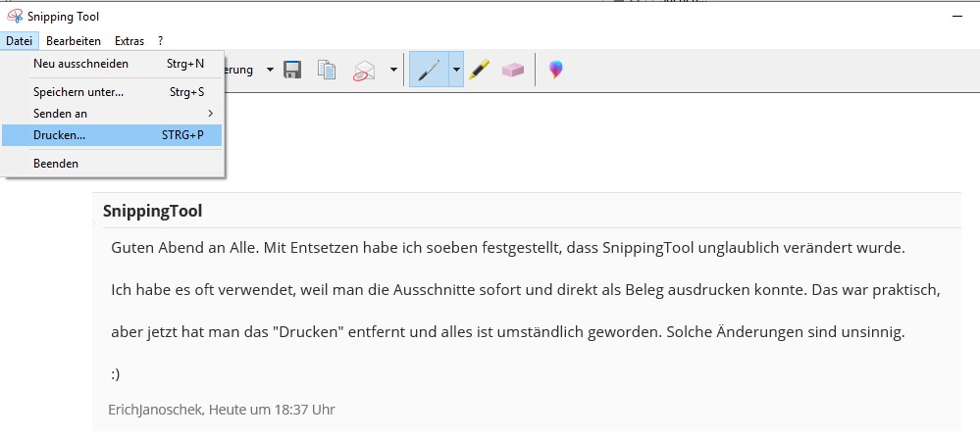980x440 pixels.
Task: Click the SnippingTool post heading
Action: tap(152, 211)
